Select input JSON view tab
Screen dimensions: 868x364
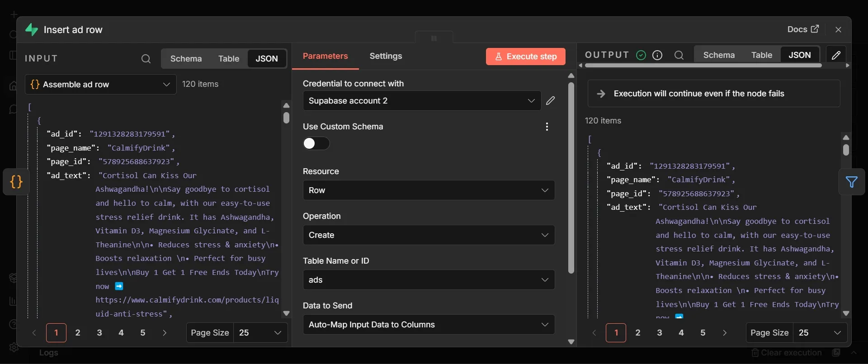pos(267,59)
